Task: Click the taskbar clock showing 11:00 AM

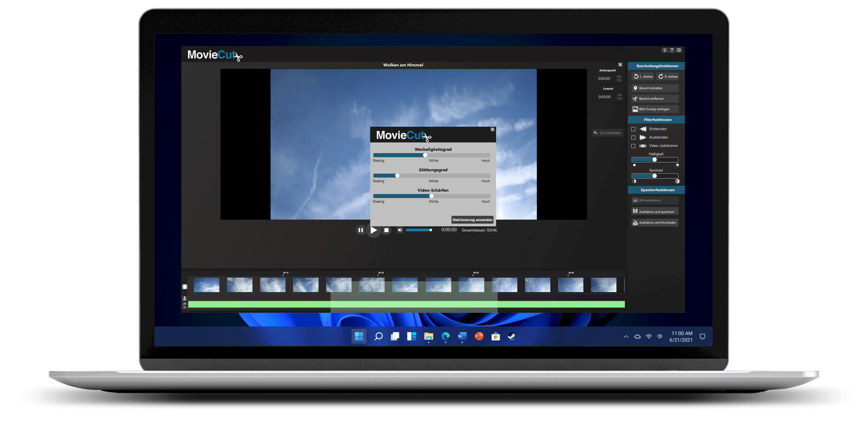Action: 681,337
